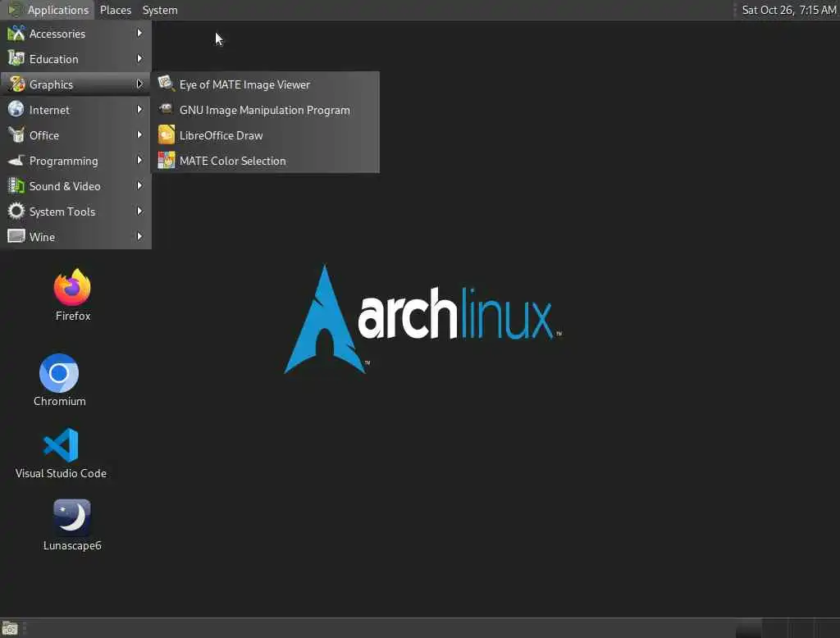
Task: Launch LibreOffice Draw
Action: [x=266, y=135]
